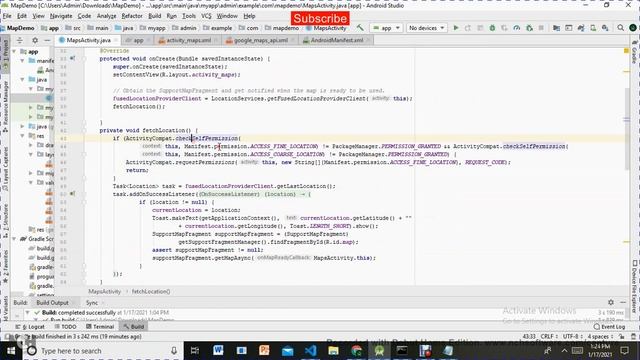Open Project Structure icon in toolbar
Image resolution: width=640 pixels, height=360 pixels.
[556, 28]
